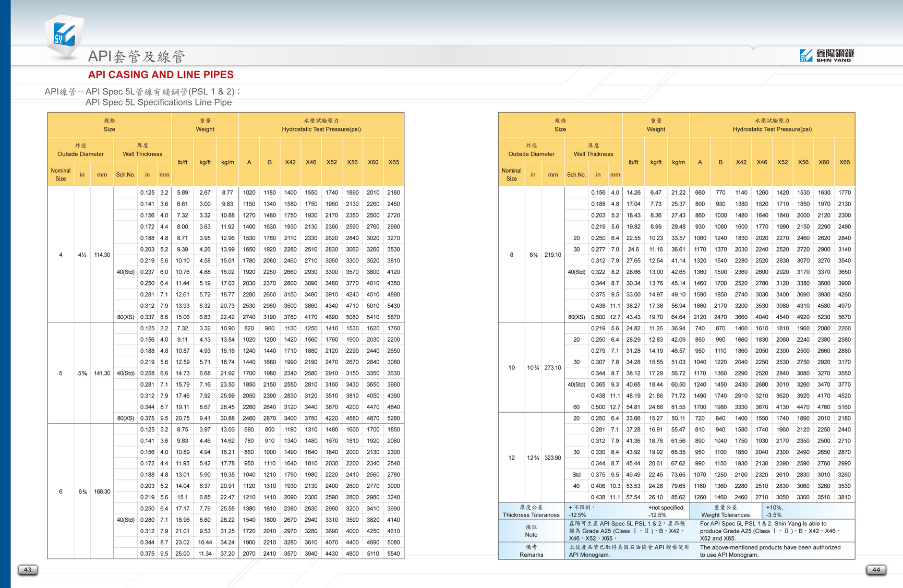
Task: Click the Shin Yang company logo
Action: [x=826, y=55]
